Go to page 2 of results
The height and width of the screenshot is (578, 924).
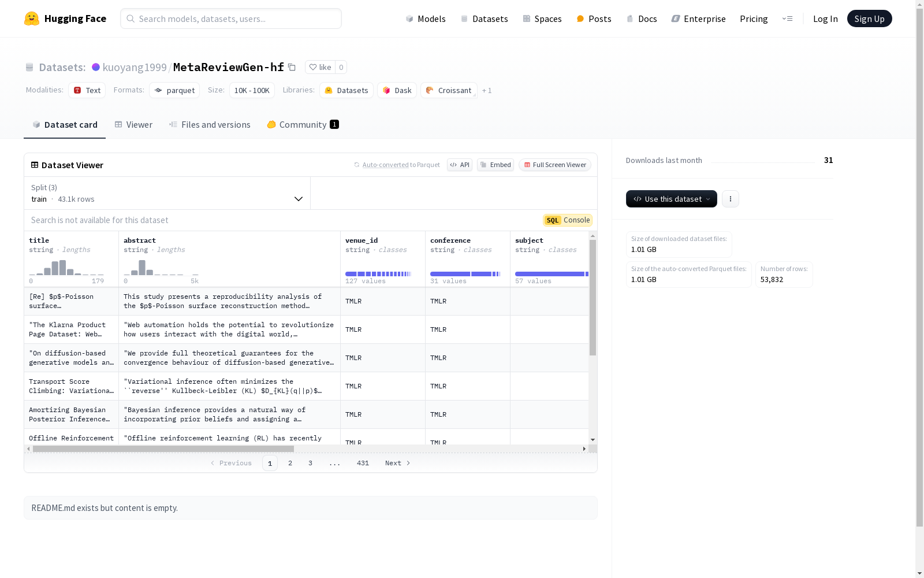pyautogui.click(x=290, y=463)
